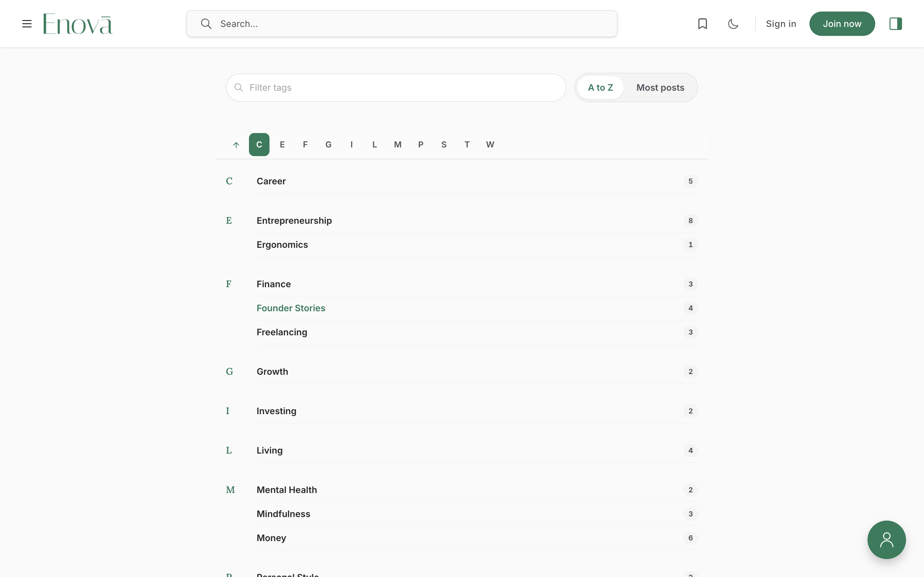Toggle dark mode moon icon
The image size is (924, 577).
click(x=733, y=24)
